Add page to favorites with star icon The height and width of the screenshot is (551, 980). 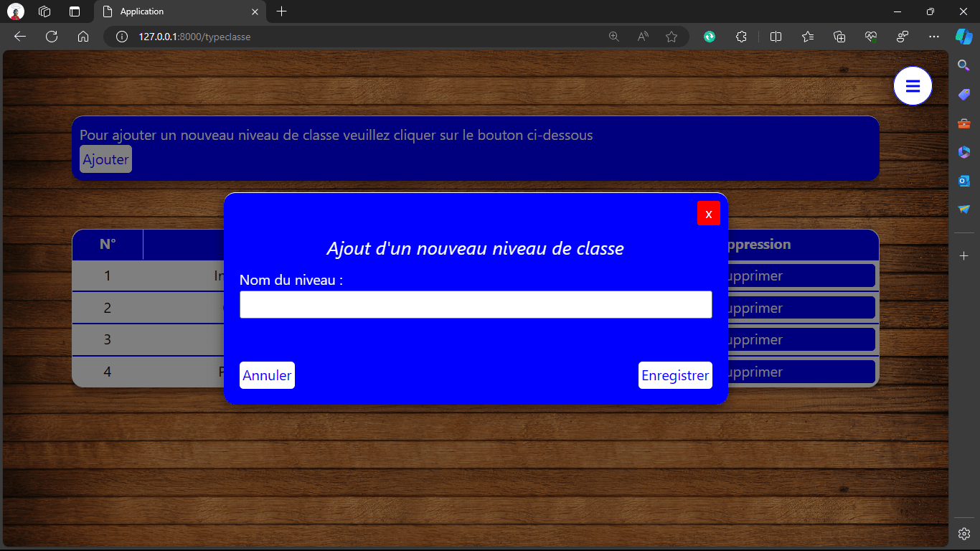tap(672, 37)
